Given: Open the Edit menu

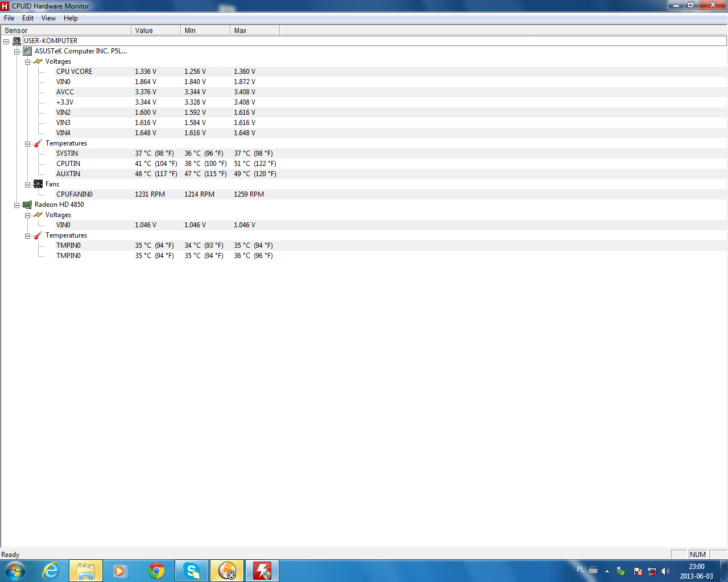Looking at the screenshot, I should click(x=28, y=18).
